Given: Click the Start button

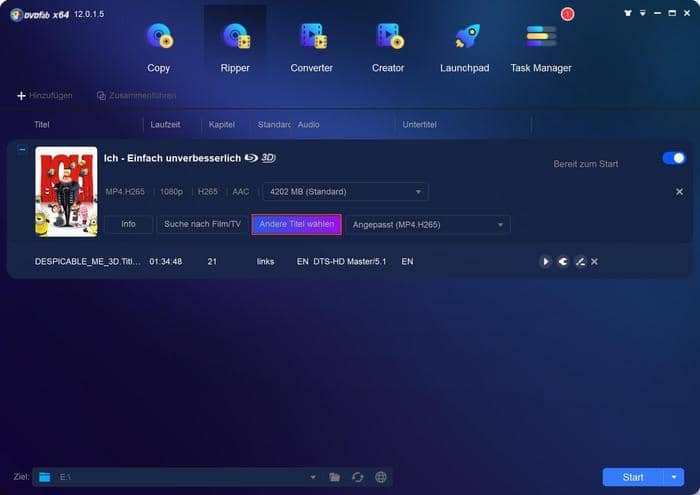Looking at the screenshot, I should tap(633, 477).
